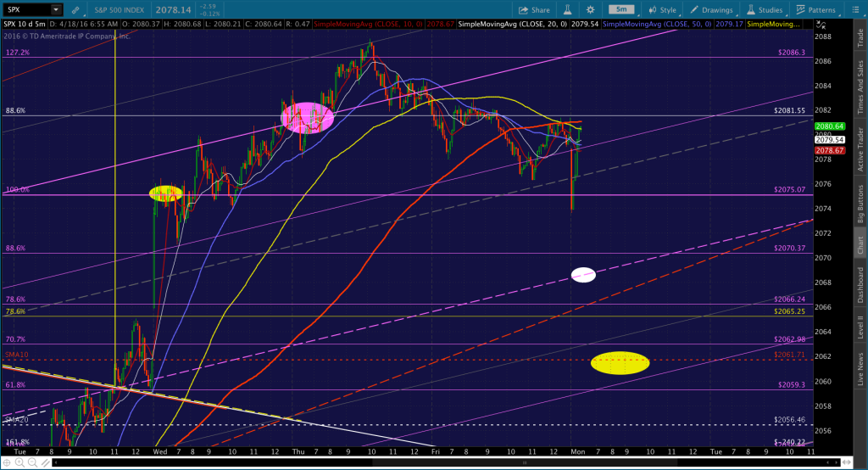This screenshot has height=470, width=868.
Task: Click the S&P 500 INDEX label
Action: pyautogui.click(x=119, y=10)
